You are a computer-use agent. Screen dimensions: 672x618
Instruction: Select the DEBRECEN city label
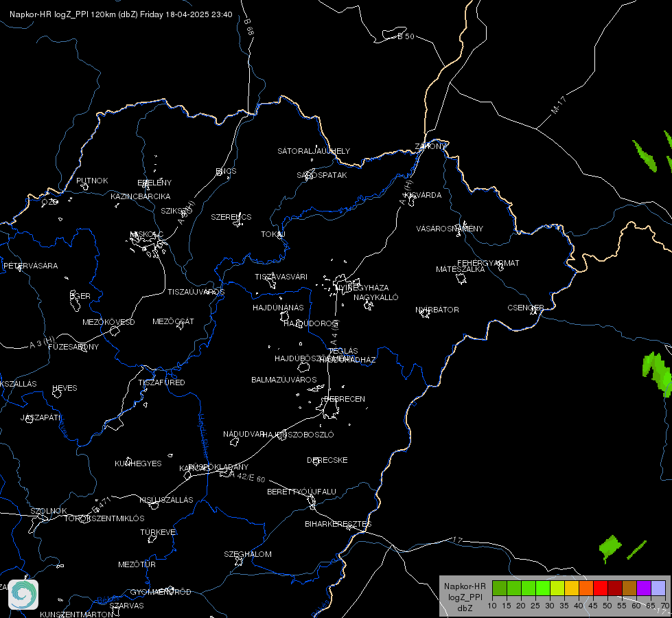click(x=345, y=399)
